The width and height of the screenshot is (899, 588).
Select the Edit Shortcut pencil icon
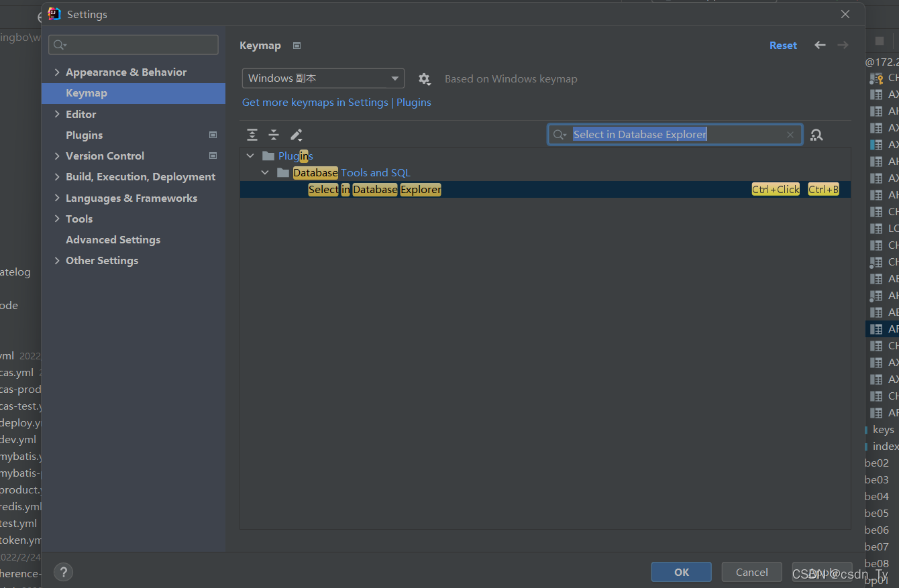297,135
